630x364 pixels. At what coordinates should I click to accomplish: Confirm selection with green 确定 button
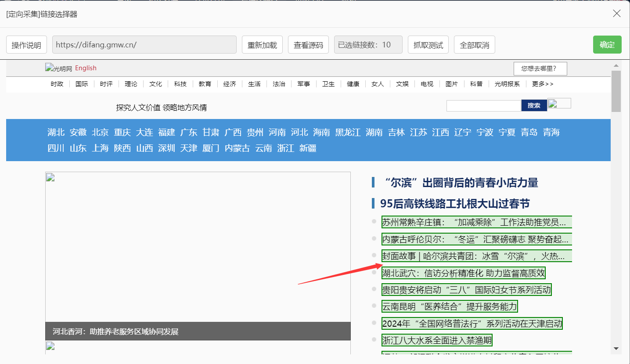tap(607, 44)
